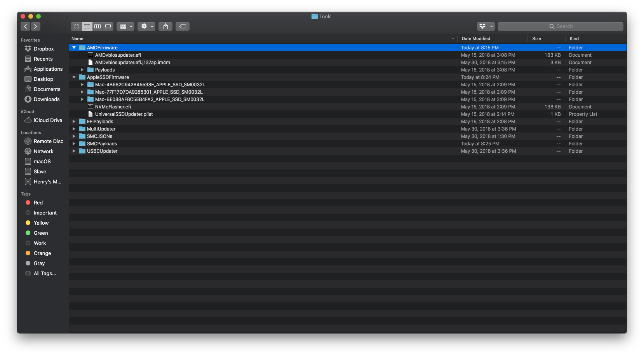
Task: Select the Important tag
Action: 45,213
